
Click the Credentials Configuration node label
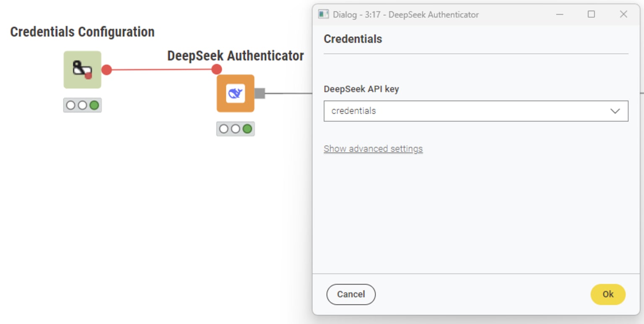point(82,32)
